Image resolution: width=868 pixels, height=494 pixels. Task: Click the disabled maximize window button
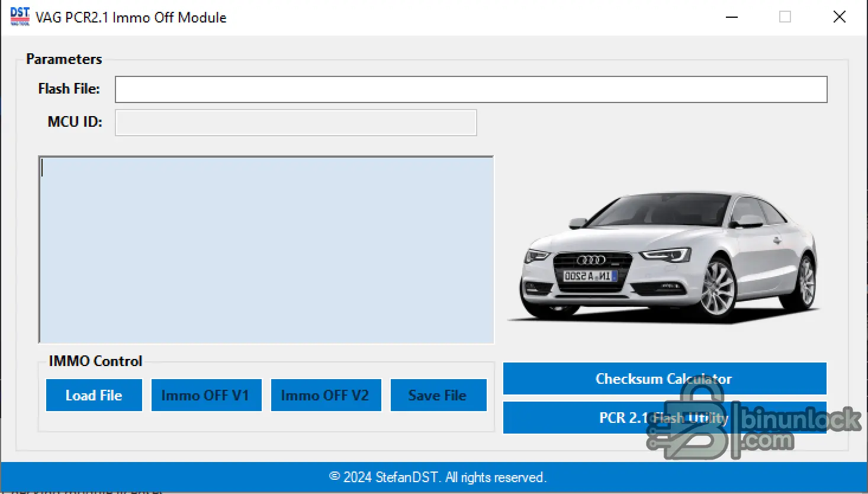785,17
